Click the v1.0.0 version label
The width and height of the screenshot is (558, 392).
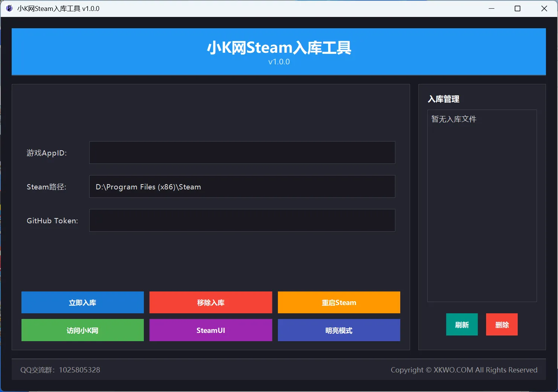point(279,61)
